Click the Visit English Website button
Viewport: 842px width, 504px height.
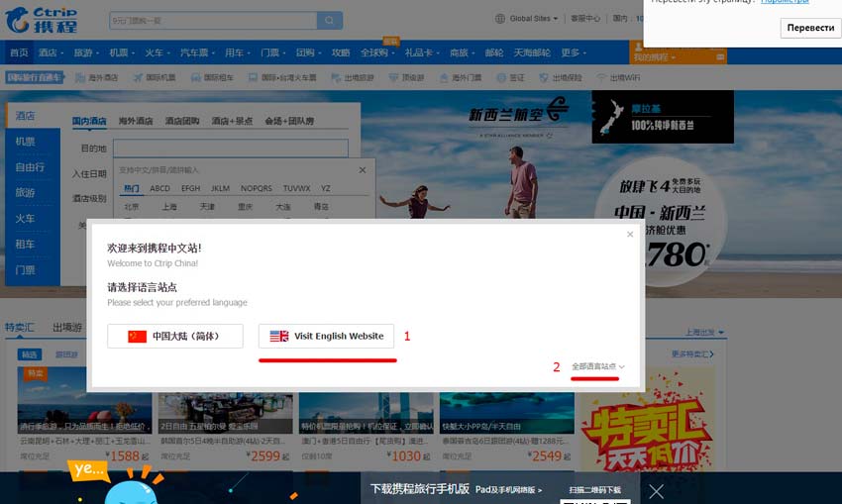click(x=326, y=337)
